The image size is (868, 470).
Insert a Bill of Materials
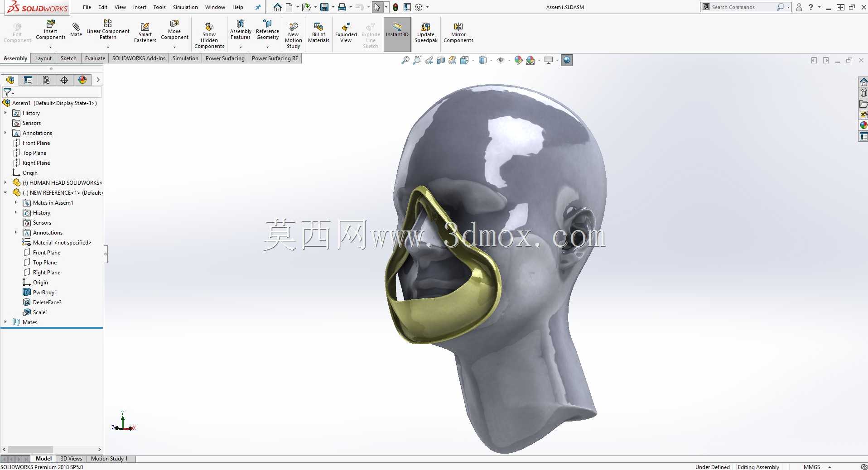point(318,33)
